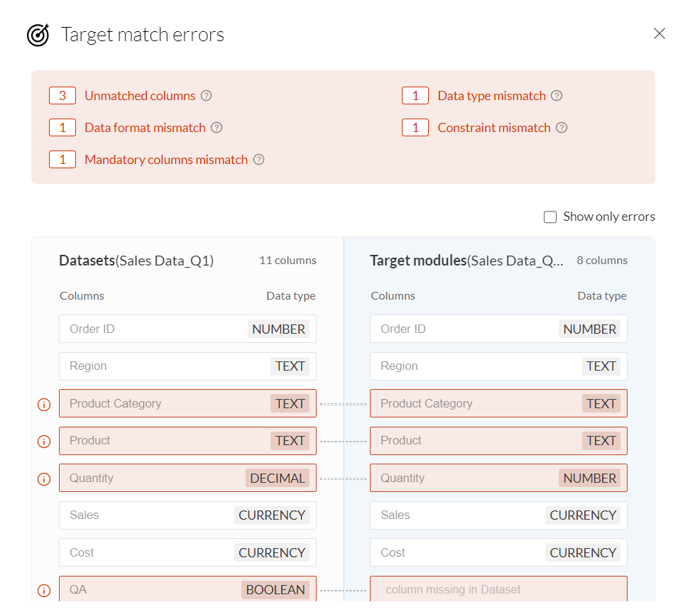Click the help icon beside Data type mismatch

point(557,96)
